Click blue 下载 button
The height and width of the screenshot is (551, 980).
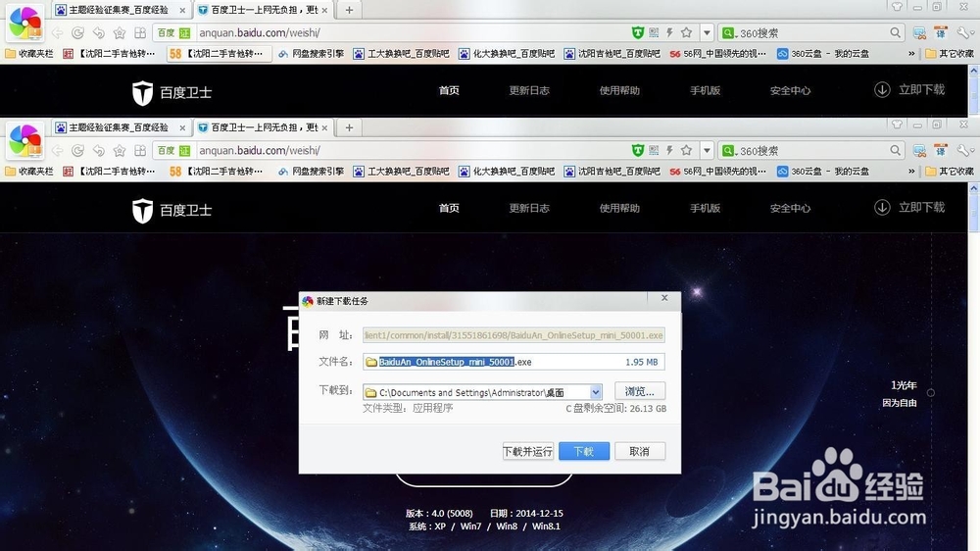584,451
